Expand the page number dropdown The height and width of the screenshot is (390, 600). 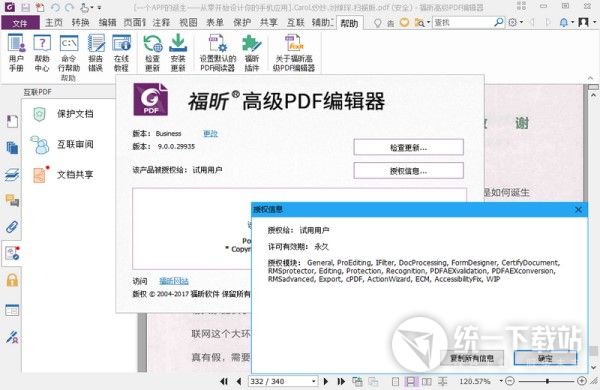tap(313, 382)
